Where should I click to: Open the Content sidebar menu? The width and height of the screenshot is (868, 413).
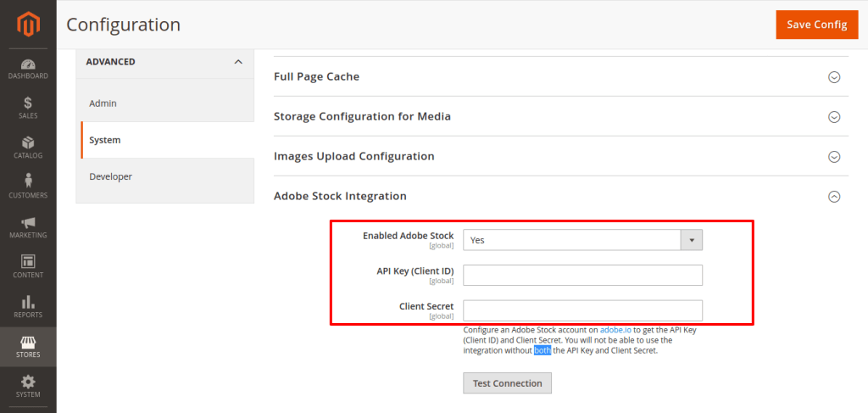(x=28, y=268)
